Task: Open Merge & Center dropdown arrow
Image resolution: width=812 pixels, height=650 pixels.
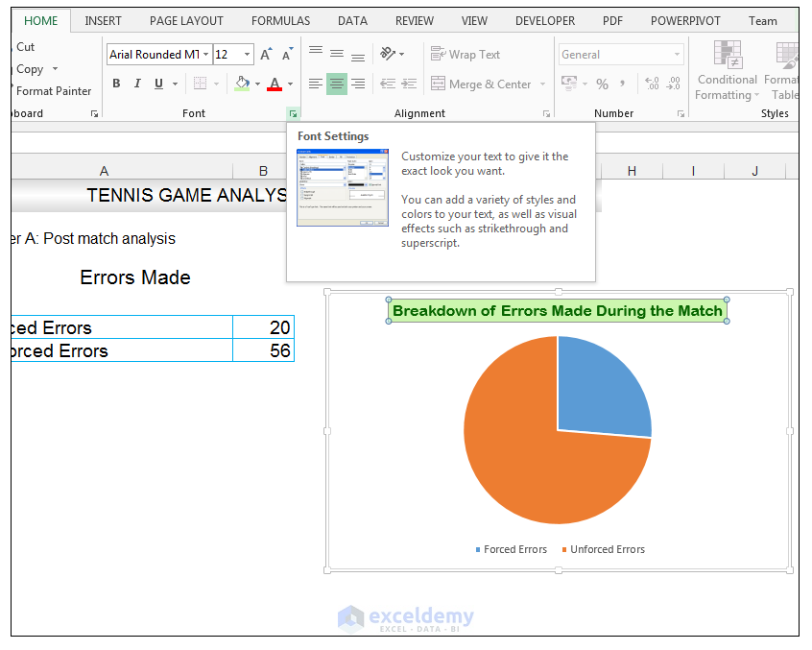Action: tap(542, 84)
